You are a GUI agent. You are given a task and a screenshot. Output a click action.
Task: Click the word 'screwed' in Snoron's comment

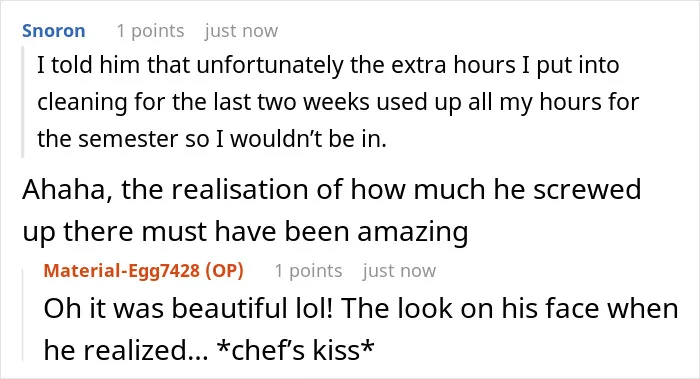pyautogui.click(x=588, y=189)
